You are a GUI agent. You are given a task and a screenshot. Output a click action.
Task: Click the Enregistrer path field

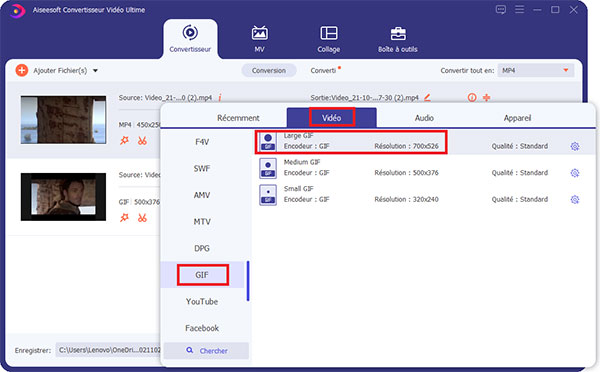pos(108,350)
